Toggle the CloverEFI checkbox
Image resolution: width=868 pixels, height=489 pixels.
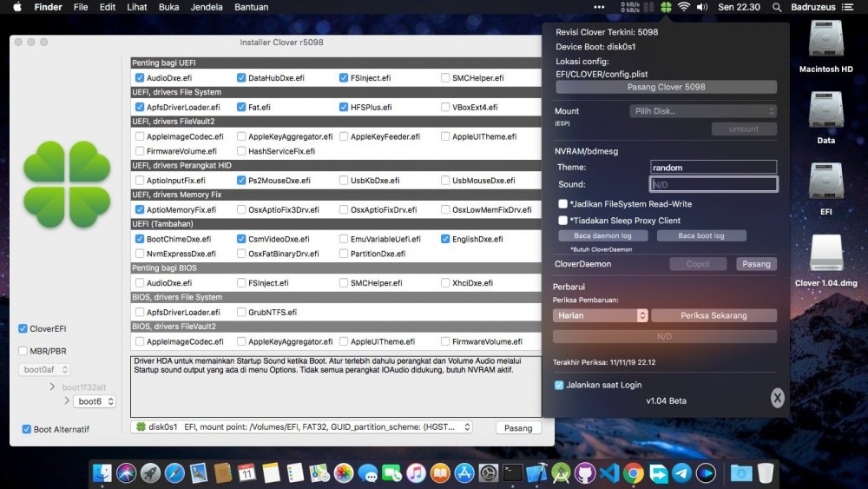[x=23, y=328]
